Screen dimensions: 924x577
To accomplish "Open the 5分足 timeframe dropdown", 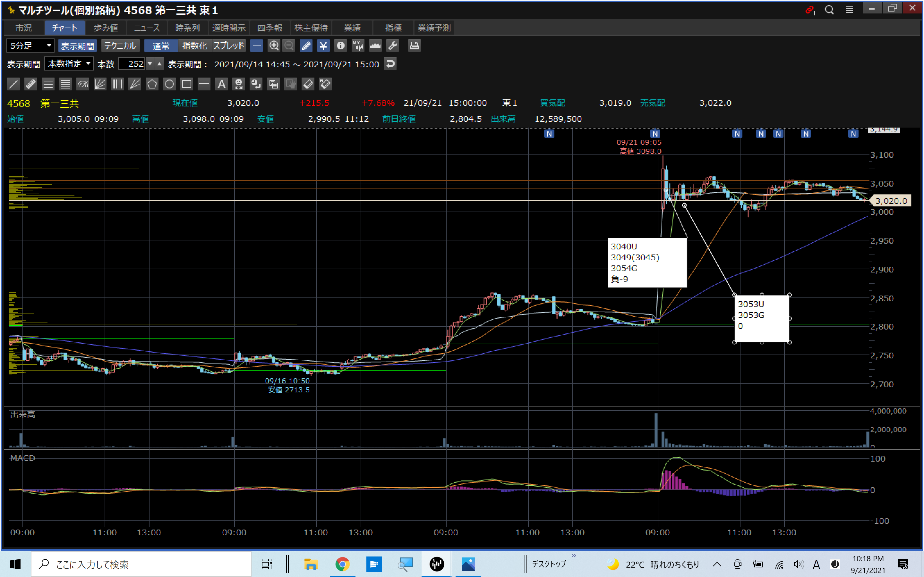I will click(30, 46).
